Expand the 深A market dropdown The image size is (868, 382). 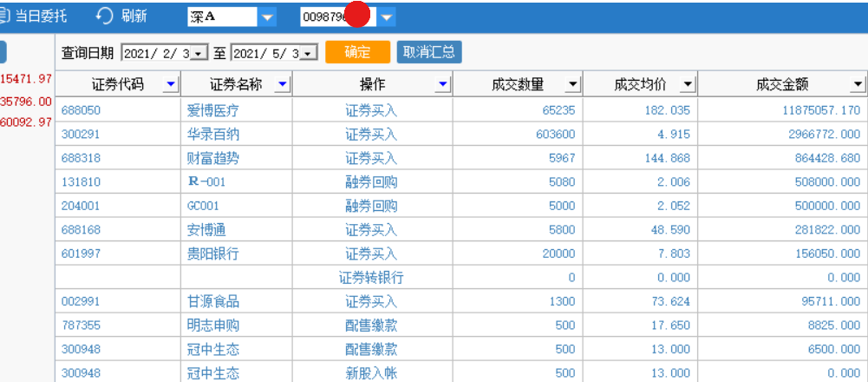coord(268,17)
